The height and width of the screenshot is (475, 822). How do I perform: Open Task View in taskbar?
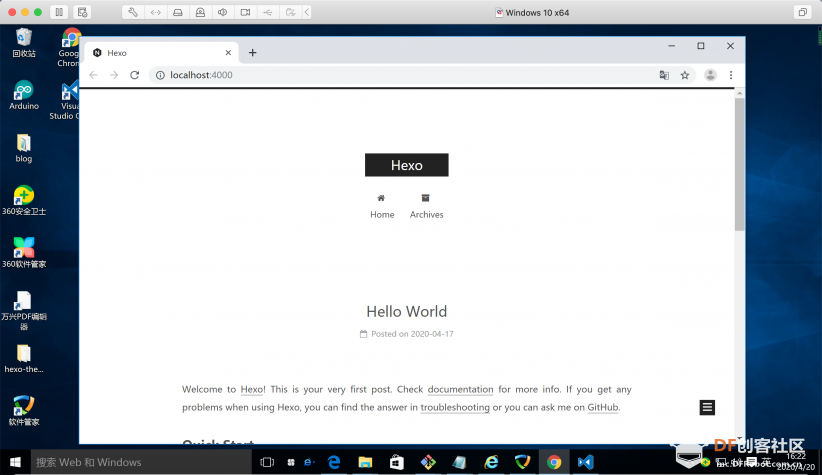click(x=267, y=462)
